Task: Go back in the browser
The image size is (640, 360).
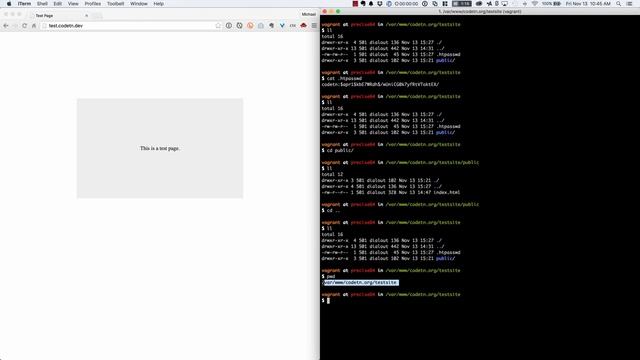Action: click(x=6, y=26)
